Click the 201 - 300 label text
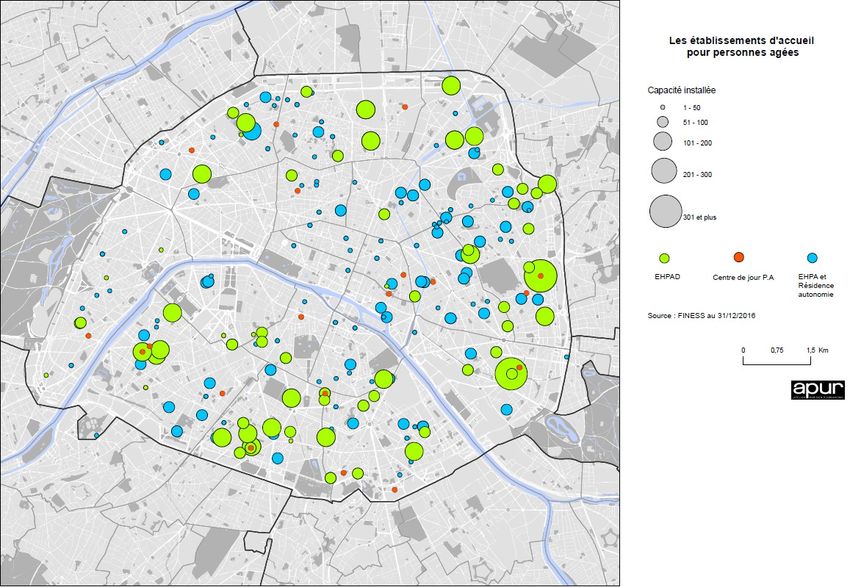850x587 pixels. pyautogui.click(x=697, y=175)
